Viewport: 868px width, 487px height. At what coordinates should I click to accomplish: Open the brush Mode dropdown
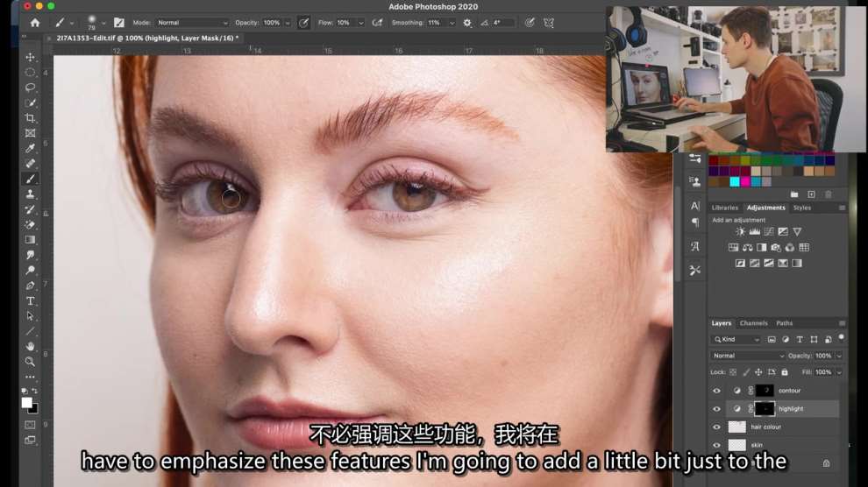[x=192, y=23]
